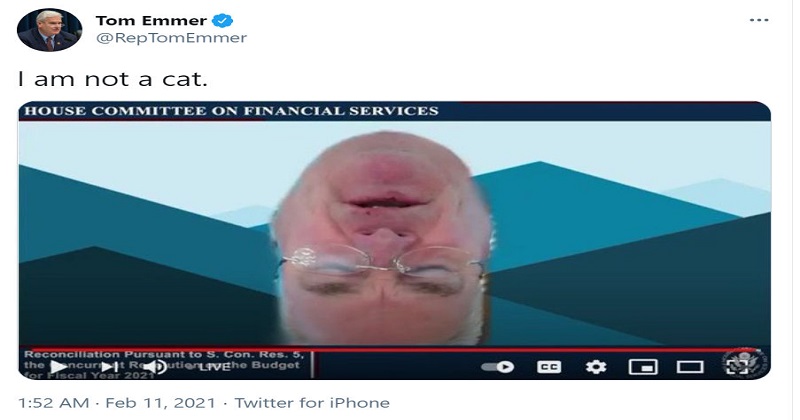Select the House Committee header banner
This screenshot has height=420, width=800.
(x=394, y=111)
